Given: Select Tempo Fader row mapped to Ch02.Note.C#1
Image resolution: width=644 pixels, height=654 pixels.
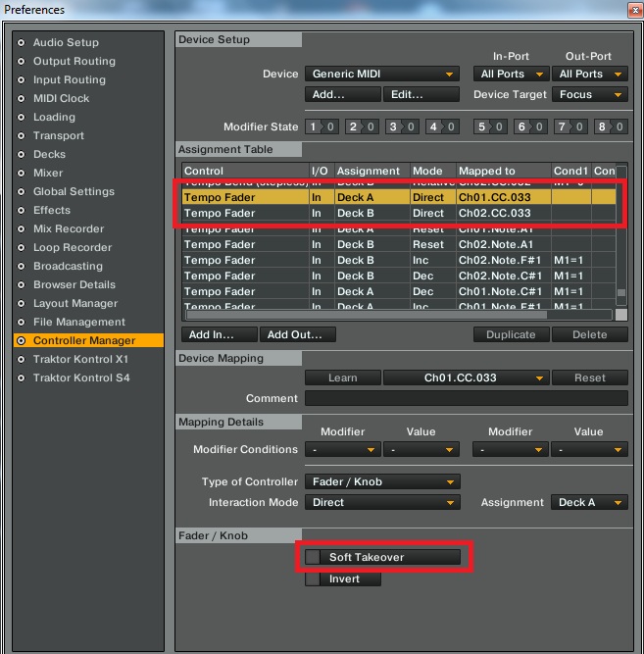Looking at the screenshot, I should tap(399, 276).
